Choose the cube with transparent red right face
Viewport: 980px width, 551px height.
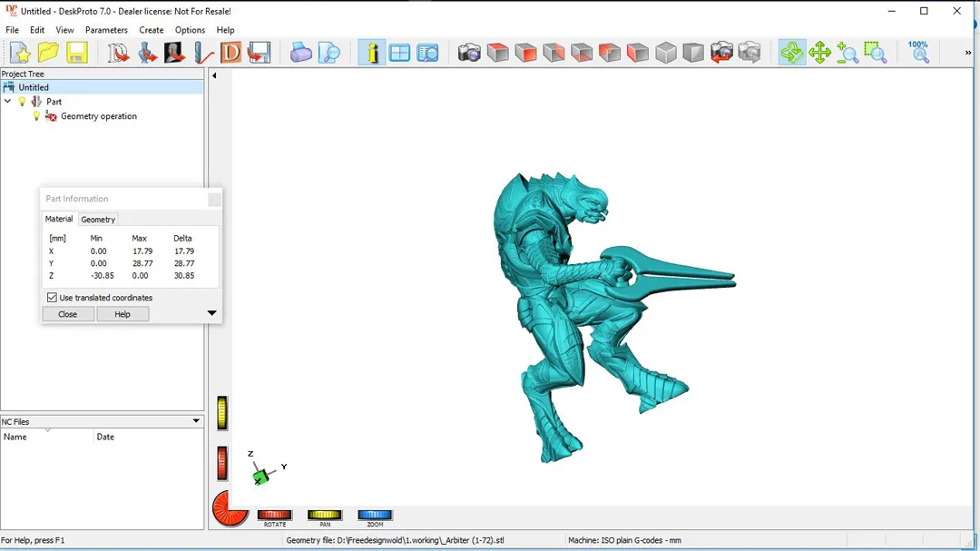click(554, 53)
